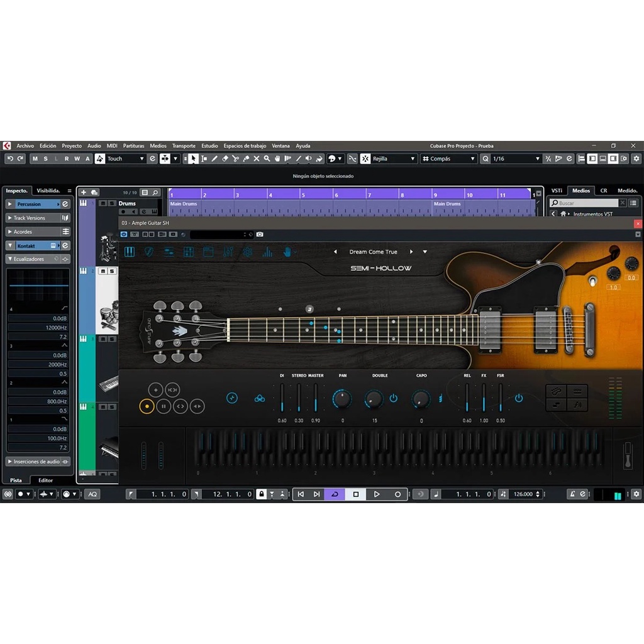Select the Comp hand tool

click(277, 158)
